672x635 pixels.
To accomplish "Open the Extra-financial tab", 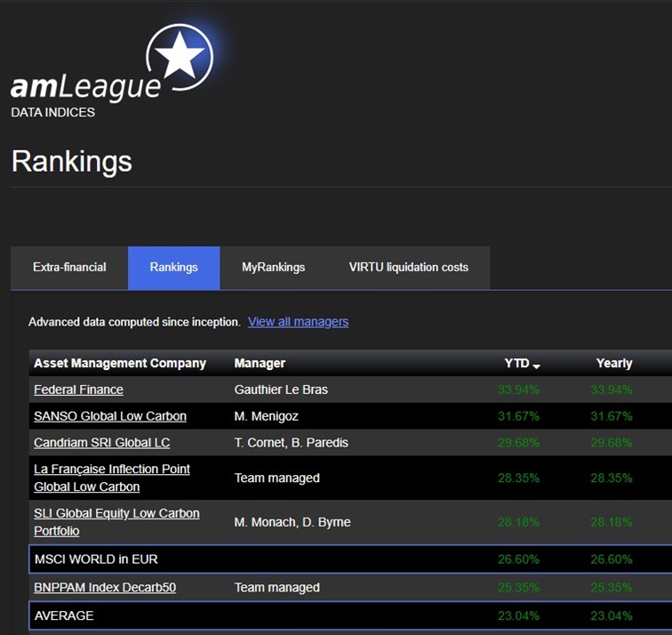I will click(69, 268).
